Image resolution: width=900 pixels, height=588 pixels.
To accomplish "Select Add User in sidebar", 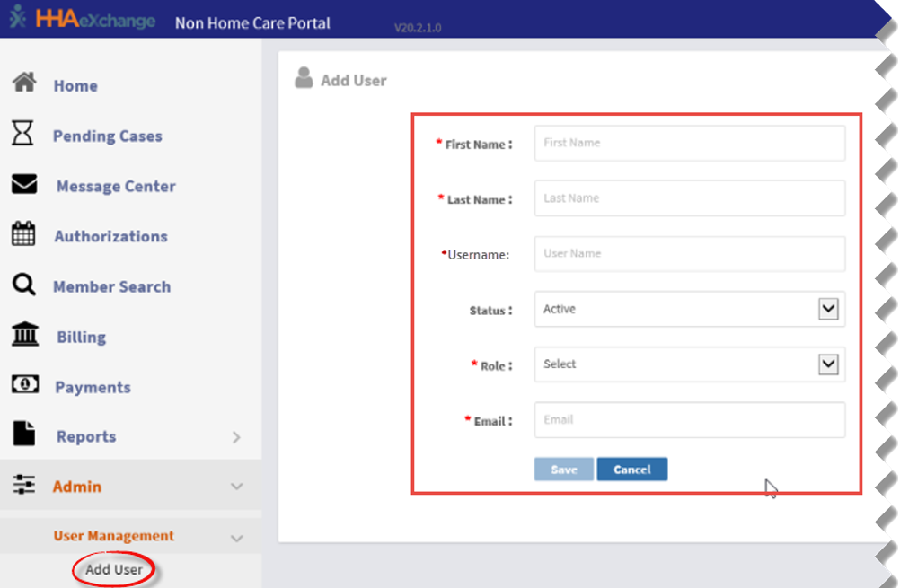I will coord(114,569).
